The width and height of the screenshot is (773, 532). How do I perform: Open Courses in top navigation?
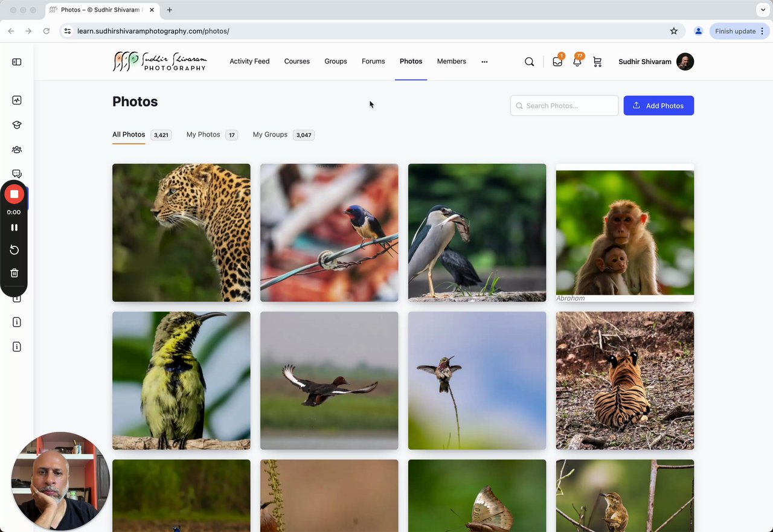coord(297,62)
